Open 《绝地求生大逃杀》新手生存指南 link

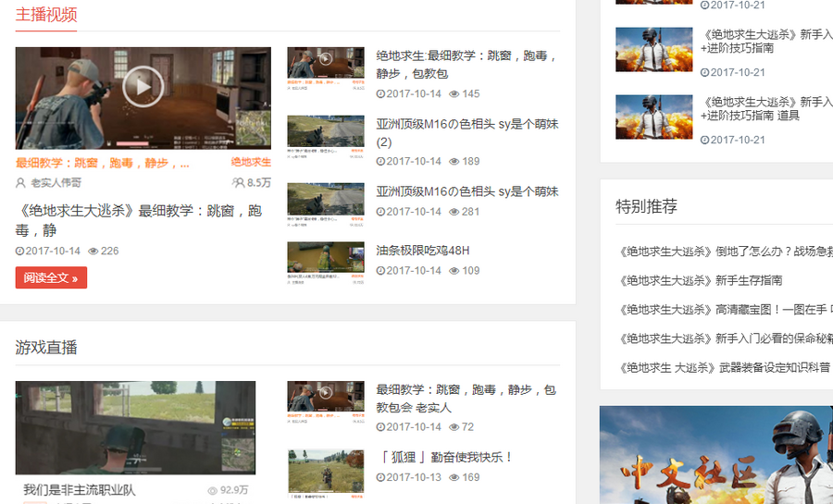coord(700,280)
